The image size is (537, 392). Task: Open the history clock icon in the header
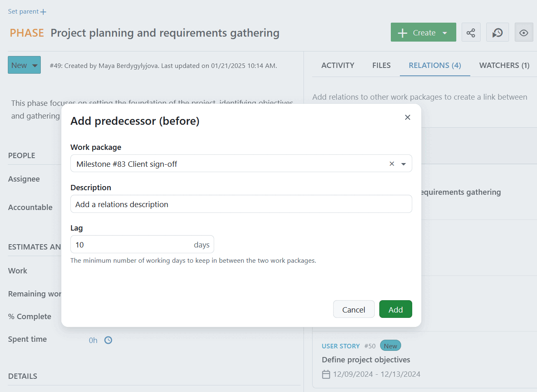point(497,32)
